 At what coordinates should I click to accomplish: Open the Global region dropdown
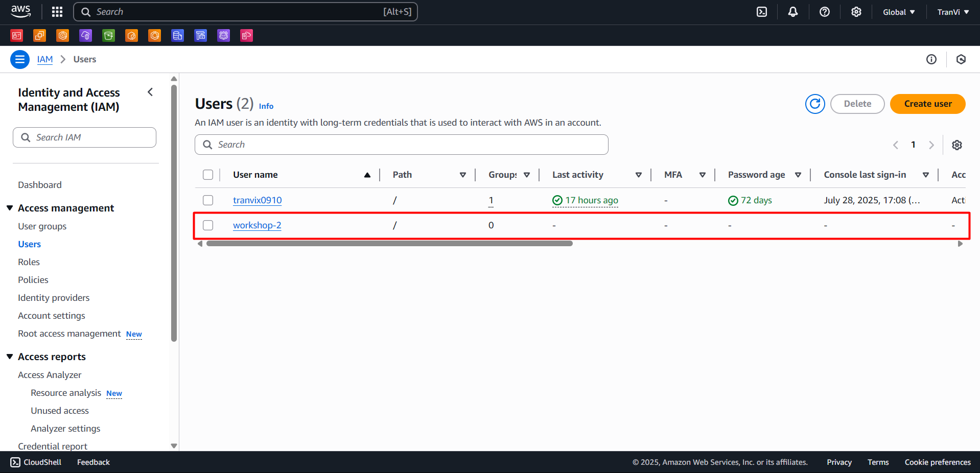898,11
